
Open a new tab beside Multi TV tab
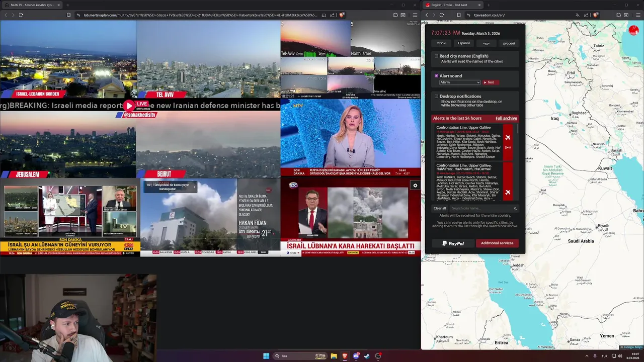[67, 5]
